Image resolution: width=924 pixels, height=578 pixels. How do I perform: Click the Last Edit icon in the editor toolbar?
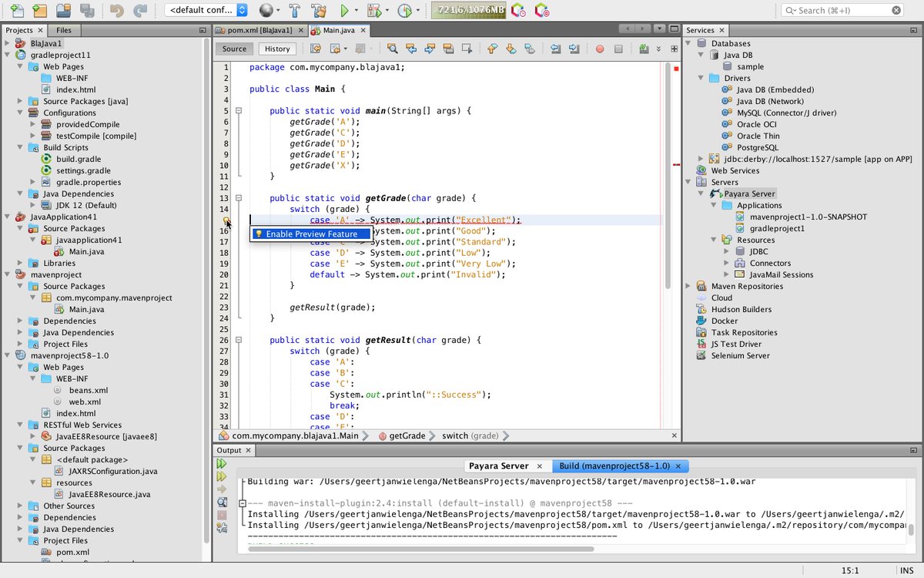click(x=315, y=49)
